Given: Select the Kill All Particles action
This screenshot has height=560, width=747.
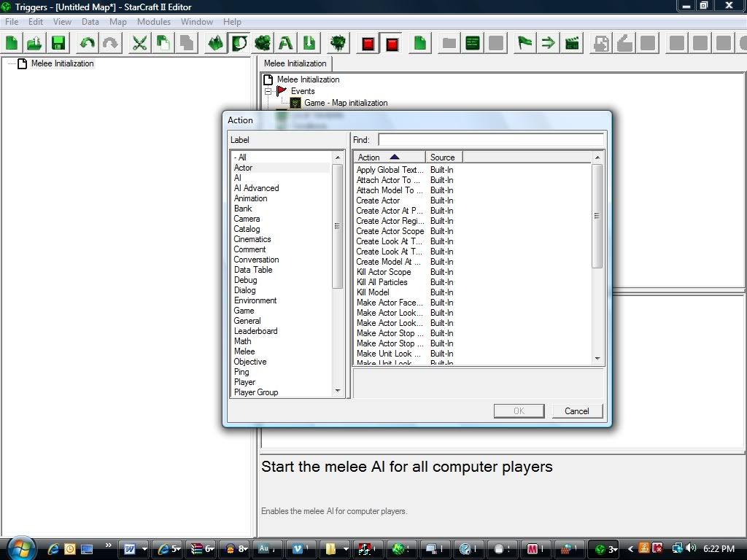Looking at the screenshot, I should [x=382, y=282].
